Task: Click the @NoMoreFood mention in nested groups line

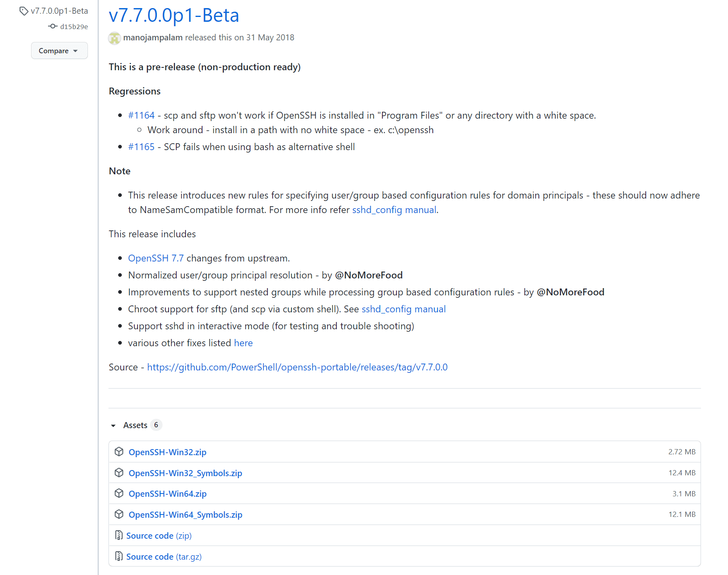Action: pyautogui.click(x=570, y=292)
